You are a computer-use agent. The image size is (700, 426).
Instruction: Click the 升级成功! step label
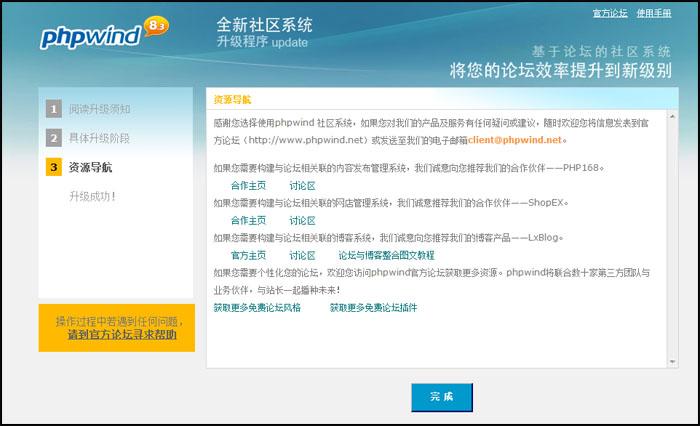(x=92, y=196)
